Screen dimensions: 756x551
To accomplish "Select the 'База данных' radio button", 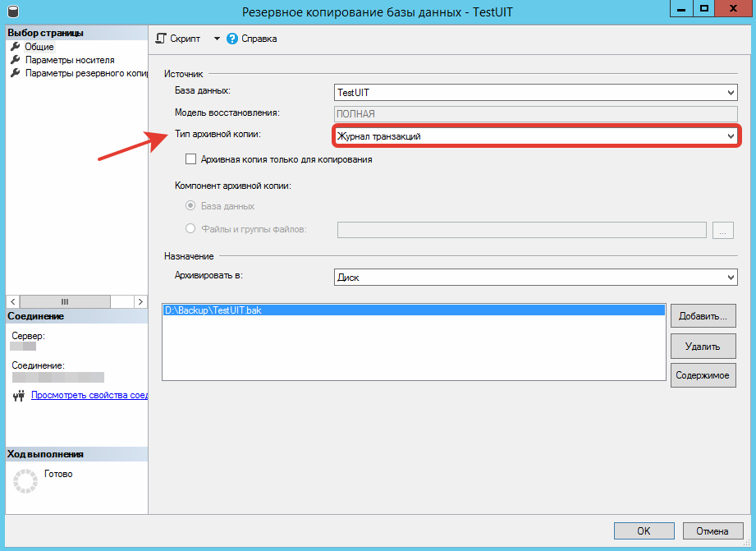I will [191, 206].
